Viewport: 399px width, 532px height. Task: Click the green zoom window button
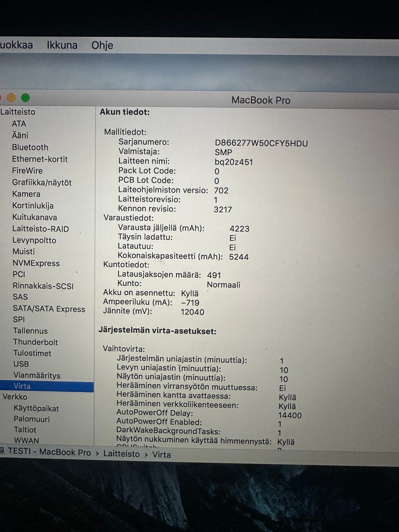pyautogui.click(x=25, y=98)
